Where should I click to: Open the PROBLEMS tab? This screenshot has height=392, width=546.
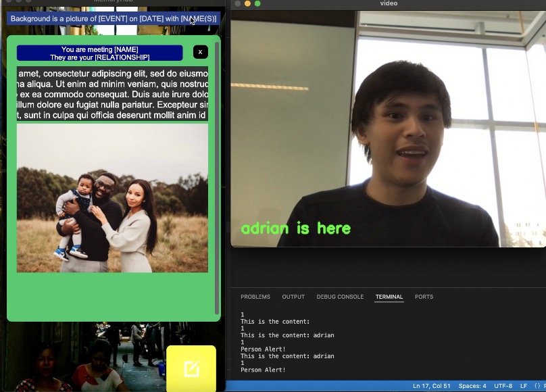(x=255, y=297)
